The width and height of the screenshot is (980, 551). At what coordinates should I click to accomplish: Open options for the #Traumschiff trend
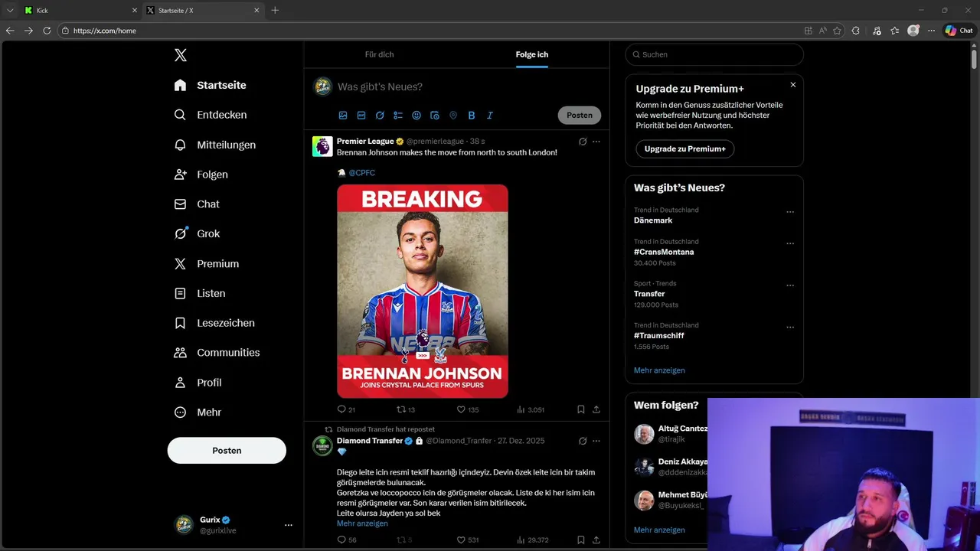pos(790,328)
